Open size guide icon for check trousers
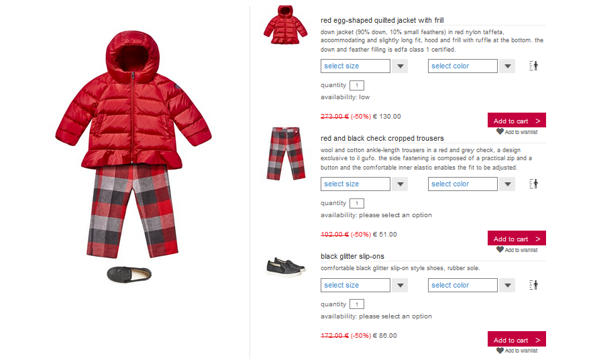The height and width of the screenshot is (364, 591). tap(533, 184)
